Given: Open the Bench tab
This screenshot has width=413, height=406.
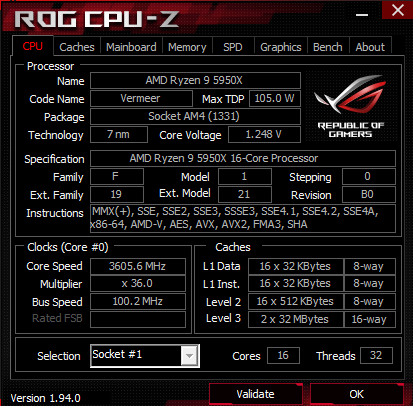Looking at the screenshot, I should [x=328, y=47].
